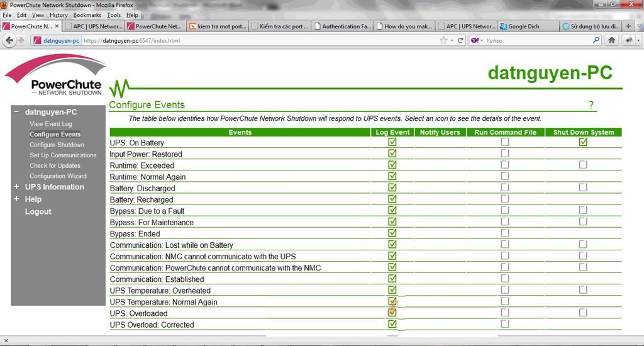This screenshot has width=644, height=346.
Task: Expand the Help section in sidebar
Action: click(16, 199)
